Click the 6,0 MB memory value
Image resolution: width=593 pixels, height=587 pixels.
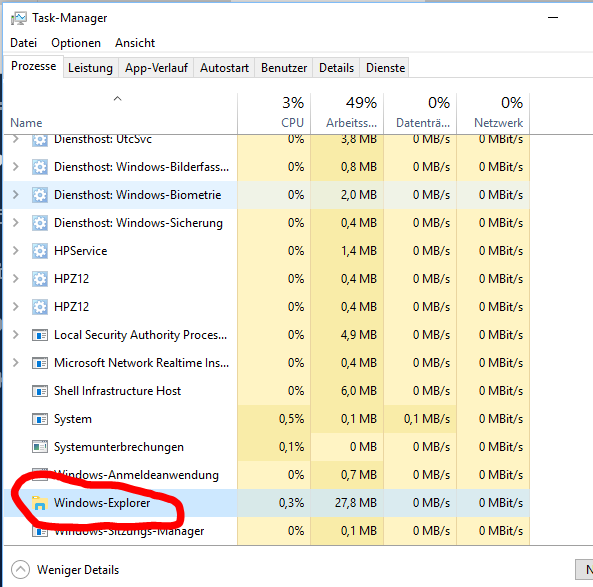[x=359, y=391]
